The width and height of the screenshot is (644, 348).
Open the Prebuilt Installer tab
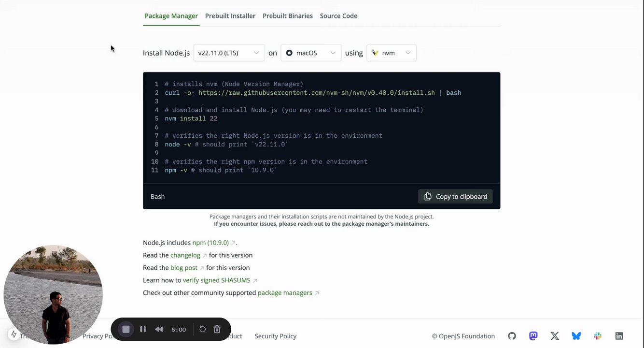(230, 16)
